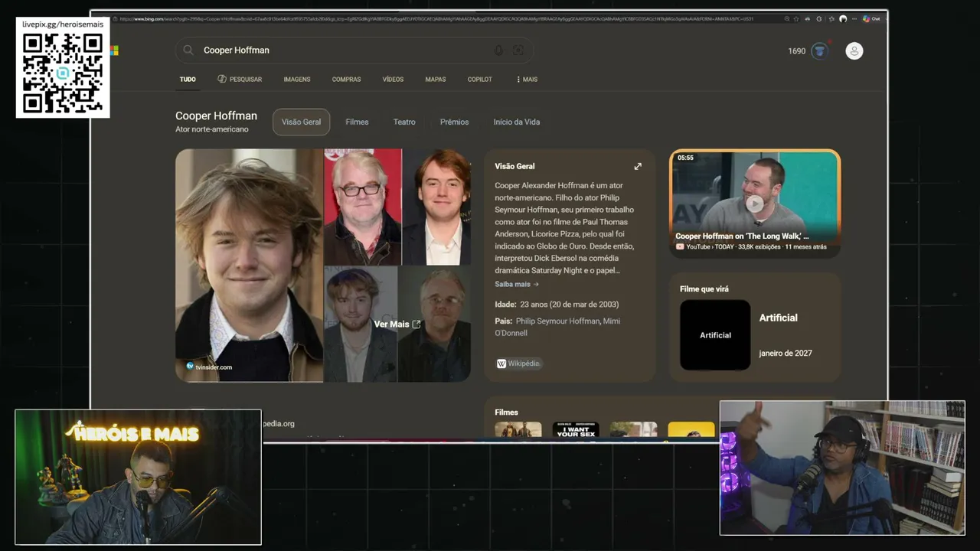Open Microsoft Rewards medal icon
The image size is (980, 551).
(820, 51)
